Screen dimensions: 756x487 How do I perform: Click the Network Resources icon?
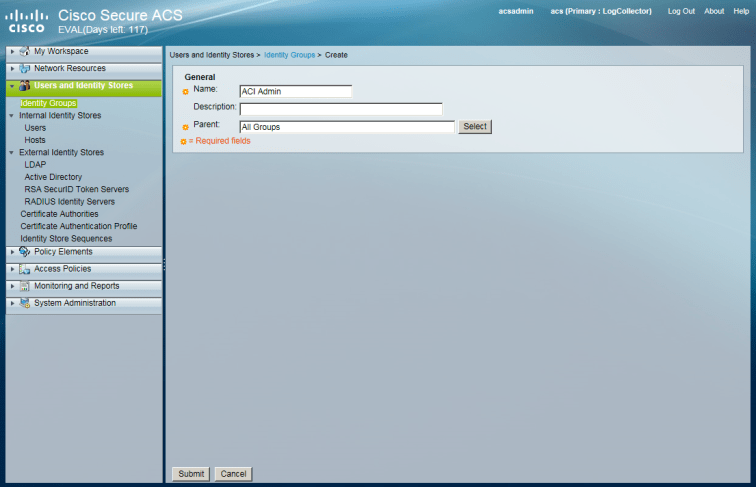[x=25, y=69]
